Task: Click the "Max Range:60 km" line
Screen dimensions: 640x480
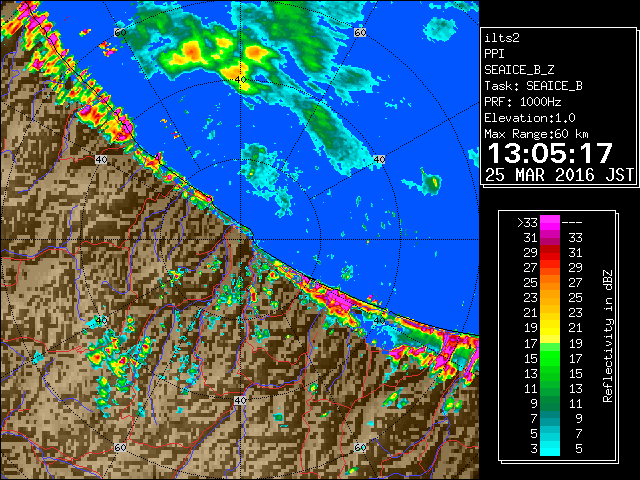Action: tap(536, 134)
